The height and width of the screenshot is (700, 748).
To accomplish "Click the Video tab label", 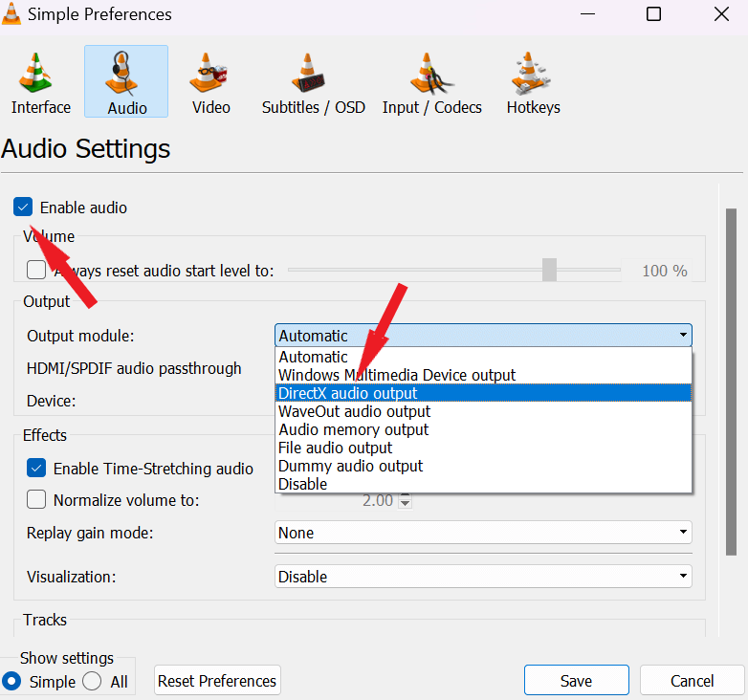I will click(210, 107).
